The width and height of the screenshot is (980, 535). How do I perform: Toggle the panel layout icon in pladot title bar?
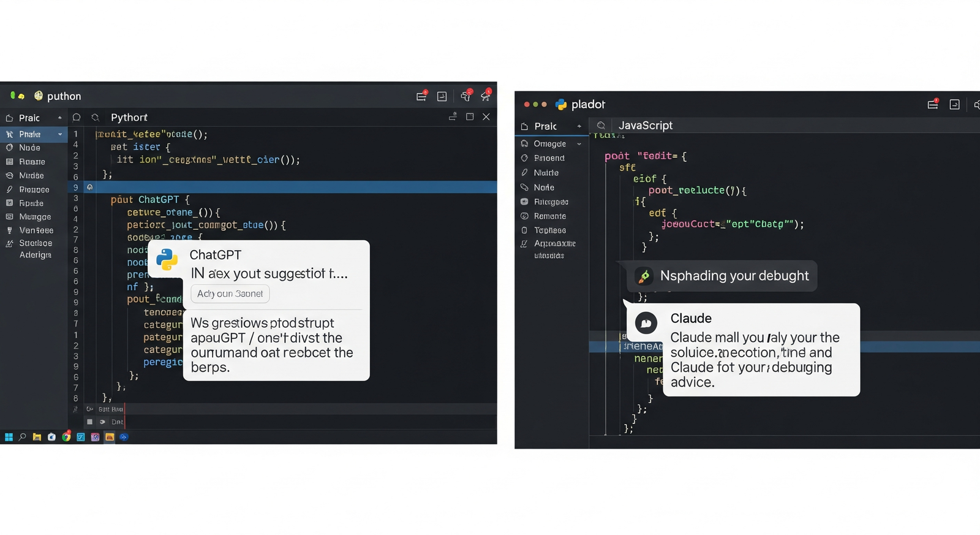pyautogui.click(x=954, y=105)
